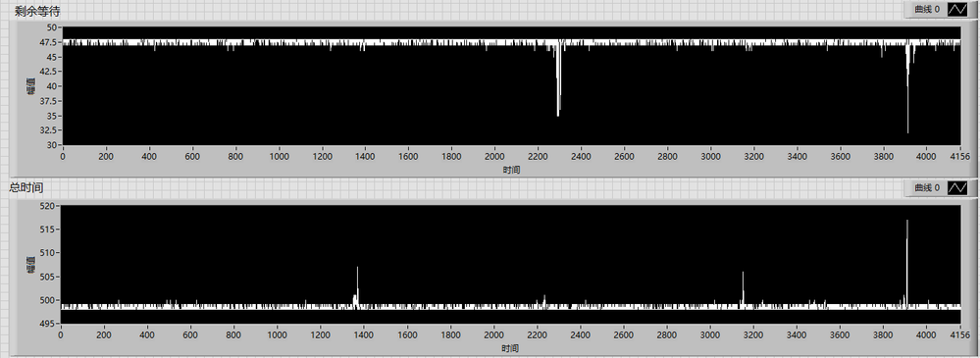980x358 pixels.
Task: Click the 时间 x-axis label of the top chart
Action: [511, 170]
